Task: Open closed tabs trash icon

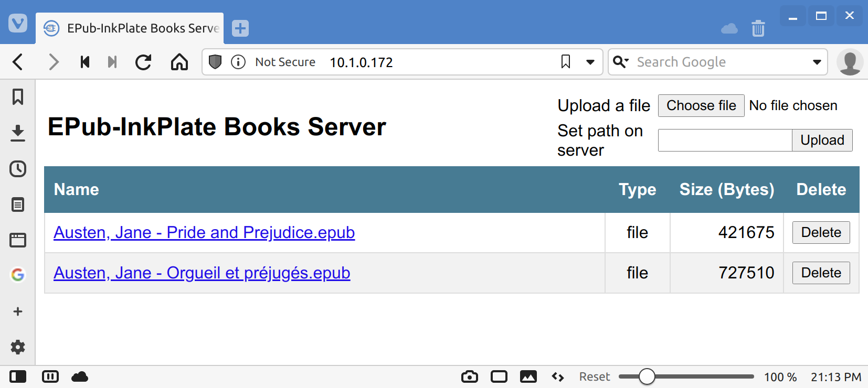Action: (758, 28)
